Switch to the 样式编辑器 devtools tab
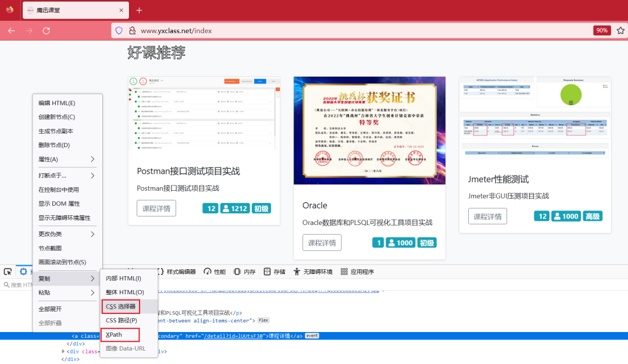The image size is (628, 364). (177, 272)
